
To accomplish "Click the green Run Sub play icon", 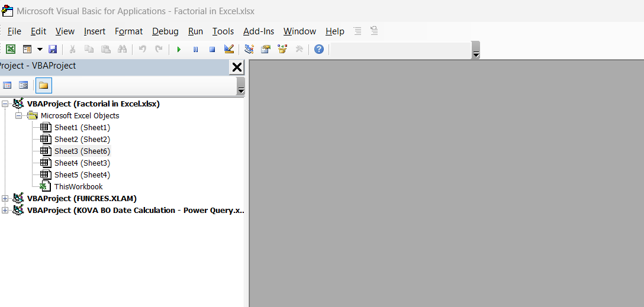I will click(x=179, y=50).
